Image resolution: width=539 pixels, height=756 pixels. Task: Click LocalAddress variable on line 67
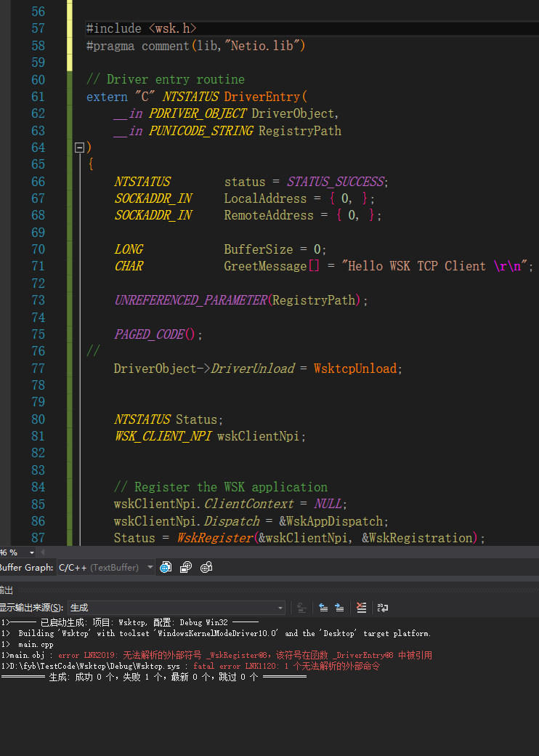click(265, 198)
